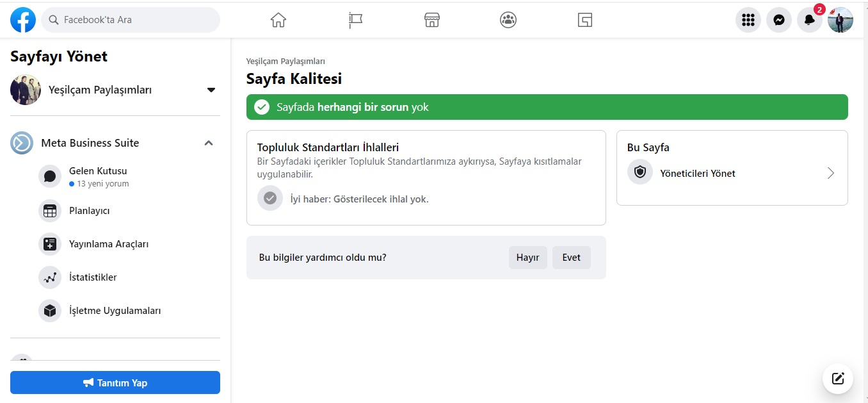Click the Facebook'ta Ara search field
The height and width of the screenshot is (403, 868).
131,20
